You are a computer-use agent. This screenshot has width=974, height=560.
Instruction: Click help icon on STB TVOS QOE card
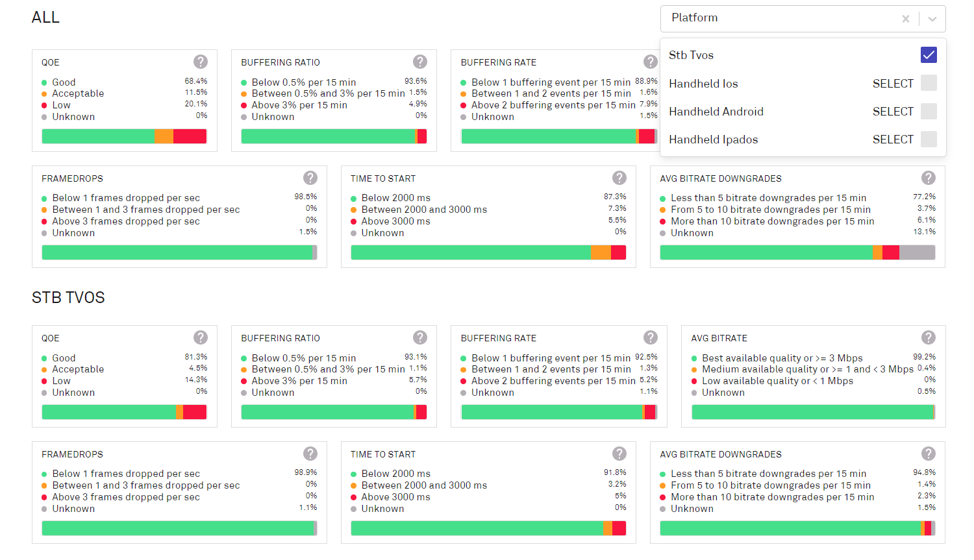(201, 337)
